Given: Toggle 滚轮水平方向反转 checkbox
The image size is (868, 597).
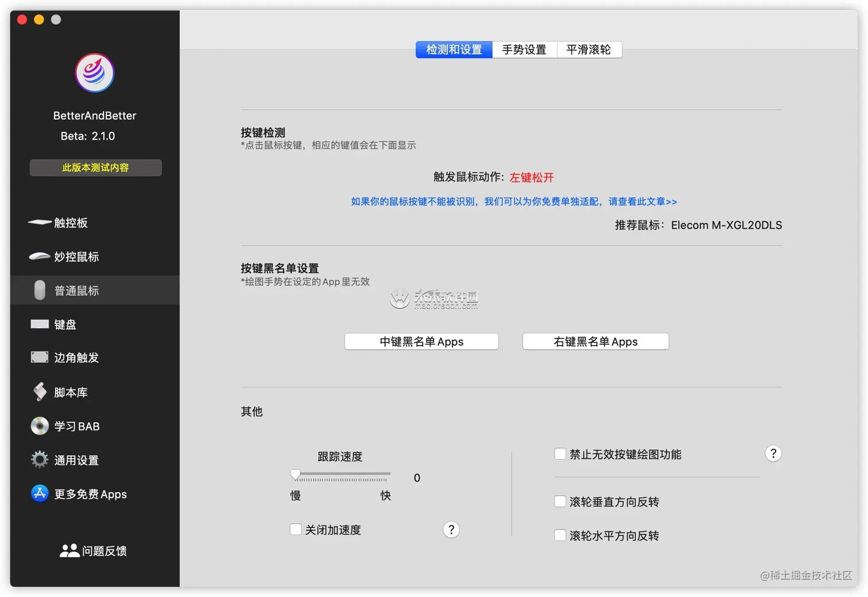Looking at the screenshot, I should pyautogui.click(x=560, y=535).
